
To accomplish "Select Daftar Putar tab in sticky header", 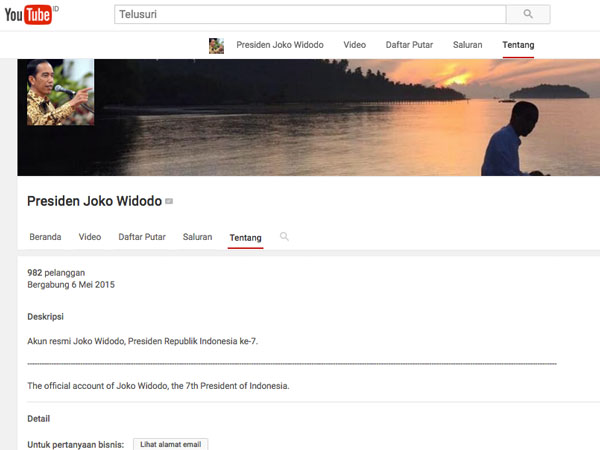I will click(x=409, y=45).
